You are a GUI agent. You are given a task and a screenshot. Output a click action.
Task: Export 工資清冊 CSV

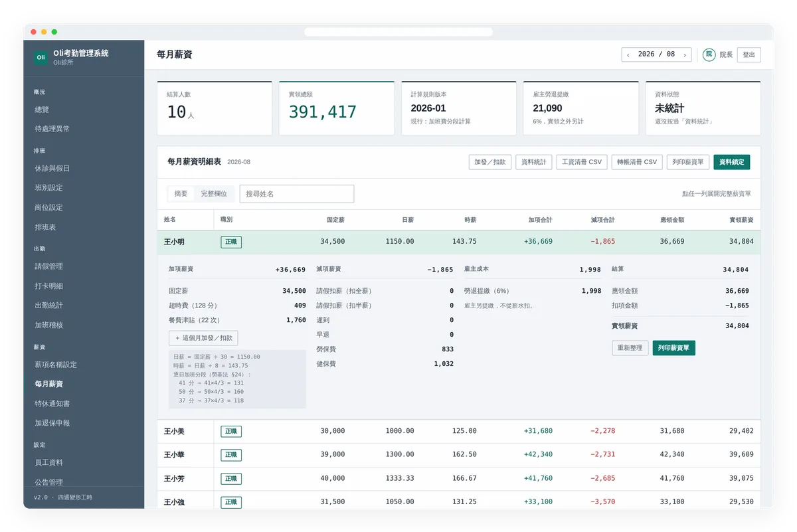click(581, 162)
